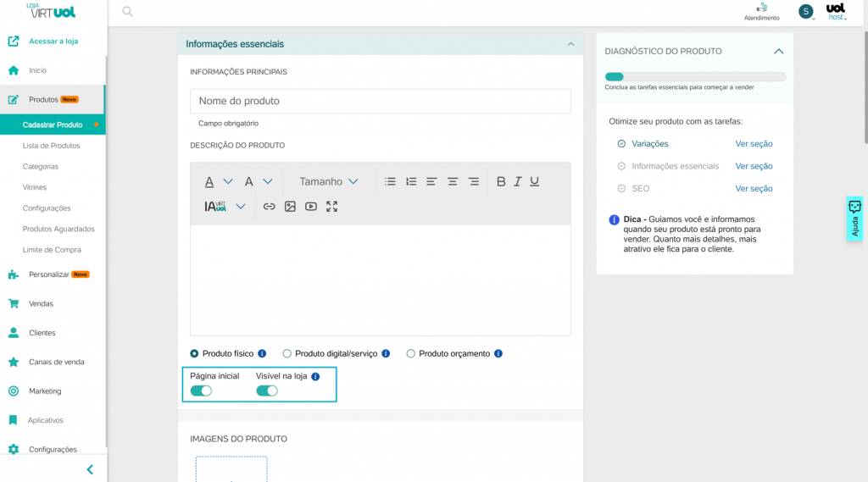
Task: Click info icon next to Produto físico
Action: tap(263, 353)
